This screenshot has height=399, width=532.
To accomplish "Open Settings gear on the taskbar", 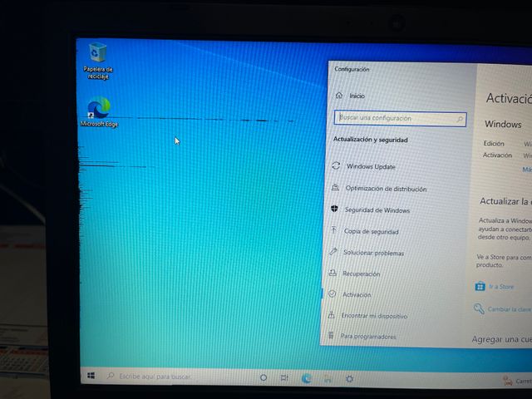I will click(x=349, y=379).
